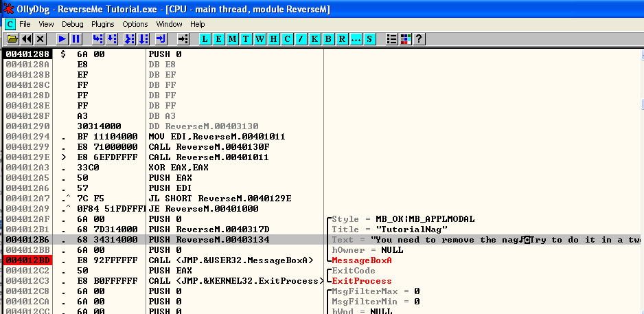Open the View menu
The image size is (644, 314).
click(47, 24)
